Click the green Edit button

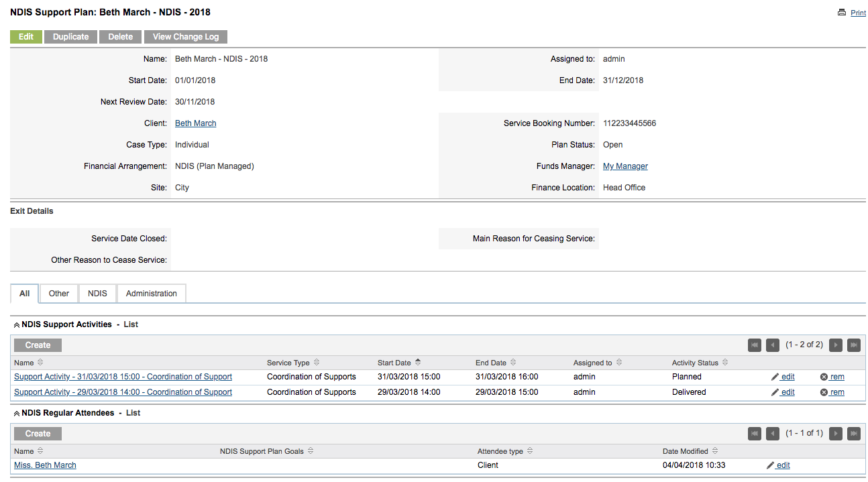coord(26,37)
